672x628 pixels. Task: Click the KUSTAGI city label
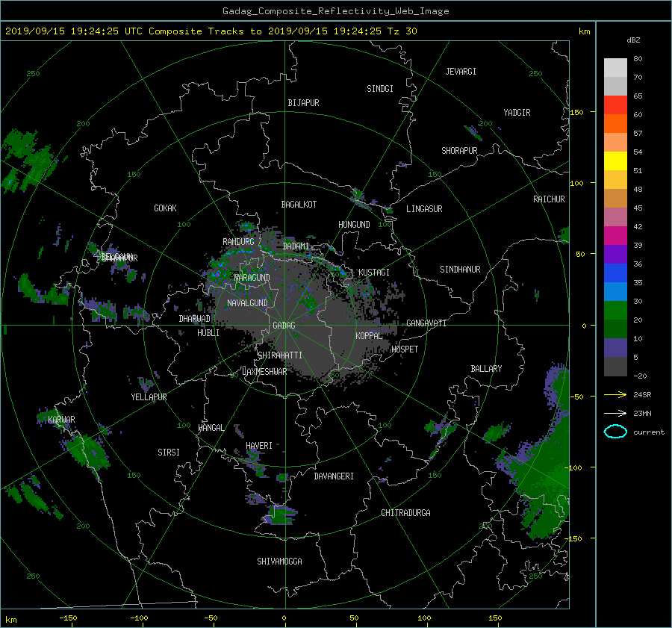374,273
